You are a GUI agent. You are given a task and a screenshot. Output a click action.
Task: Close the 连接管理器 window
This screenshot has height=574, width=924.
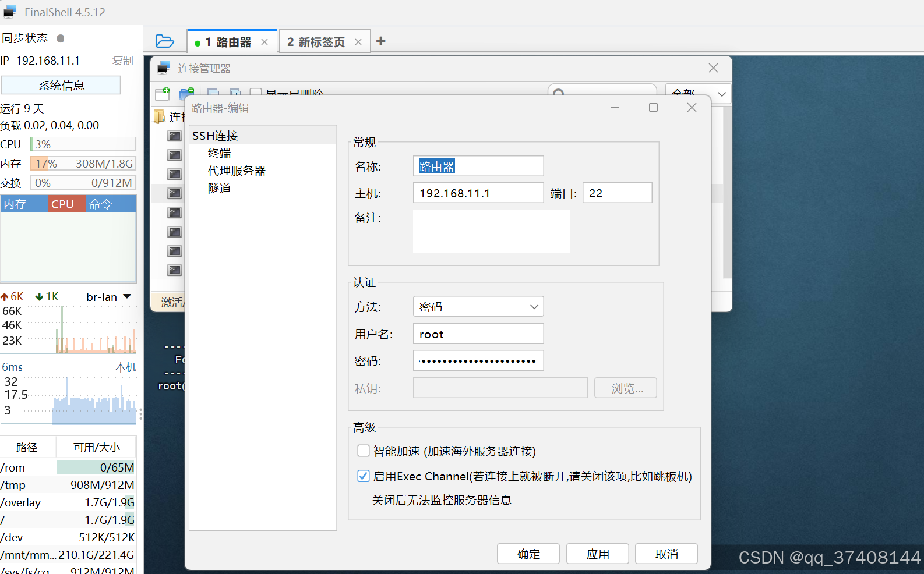pos(713,68)
